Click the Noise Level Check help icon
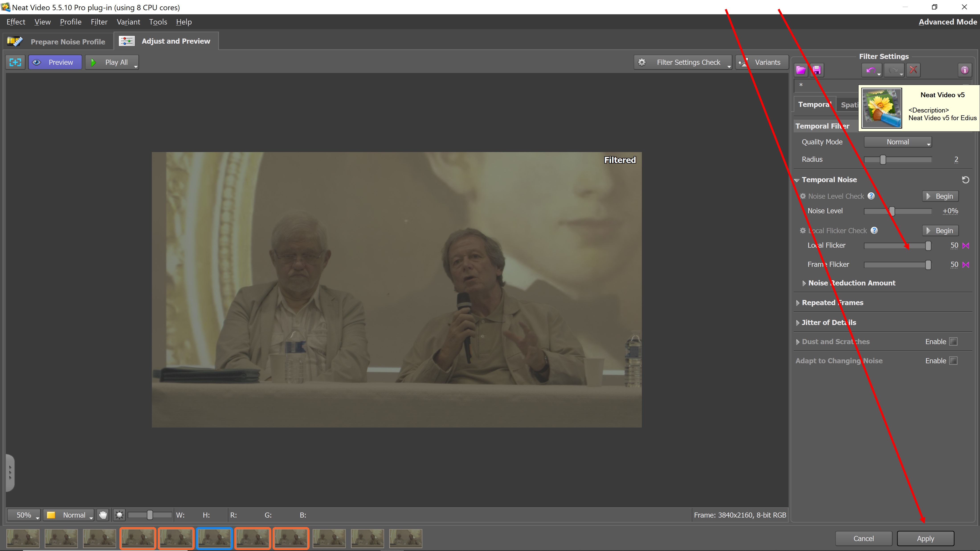The width and height of the screenshot is (980, 551). tap(871, 196)
